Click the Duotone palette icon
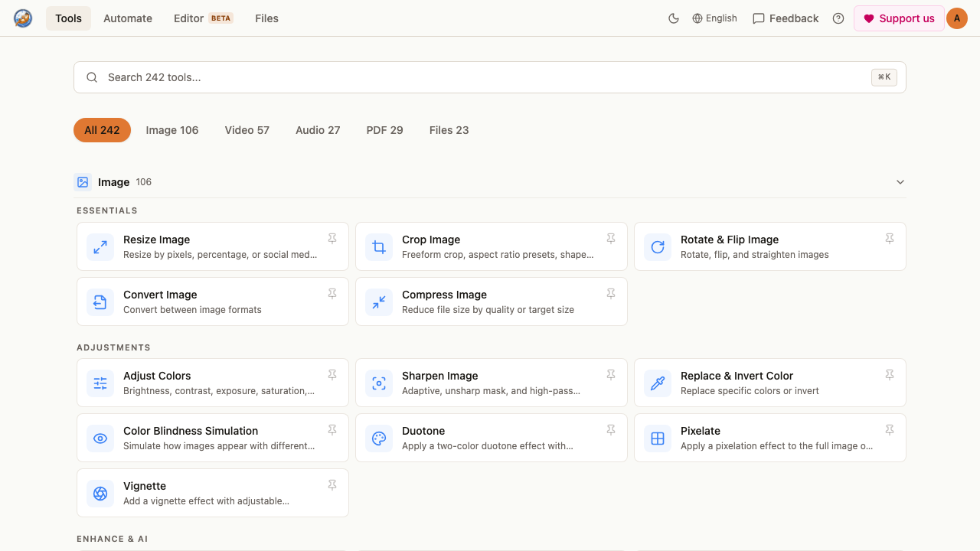The image size is (980, 551). tap(379, 439)
